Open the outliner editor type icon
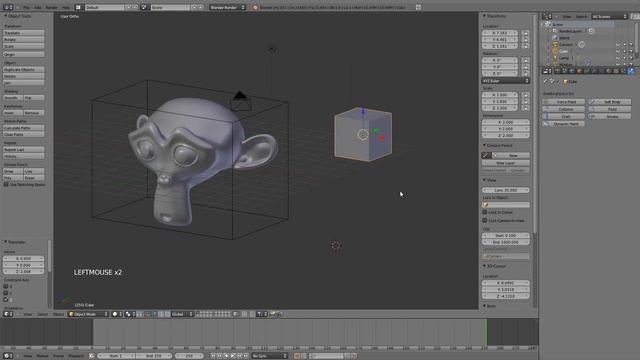This screenshot has width=640, height=360. (547, 16)
